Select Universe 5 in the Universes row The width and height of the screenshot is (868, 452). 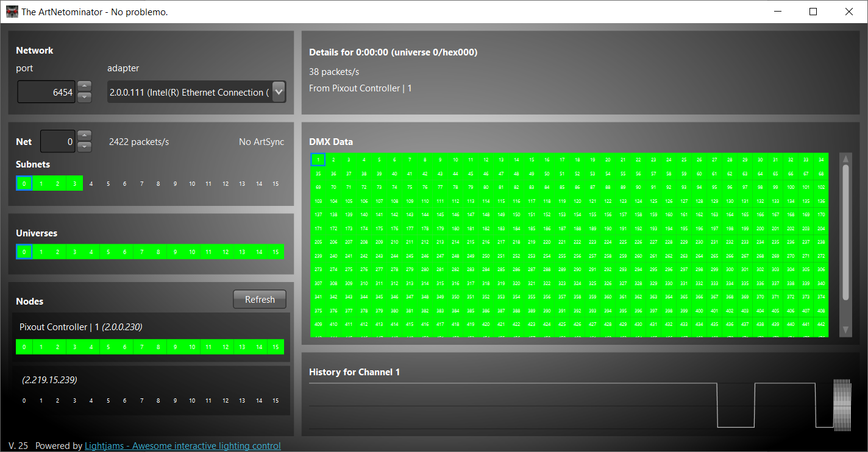point(108,251)
